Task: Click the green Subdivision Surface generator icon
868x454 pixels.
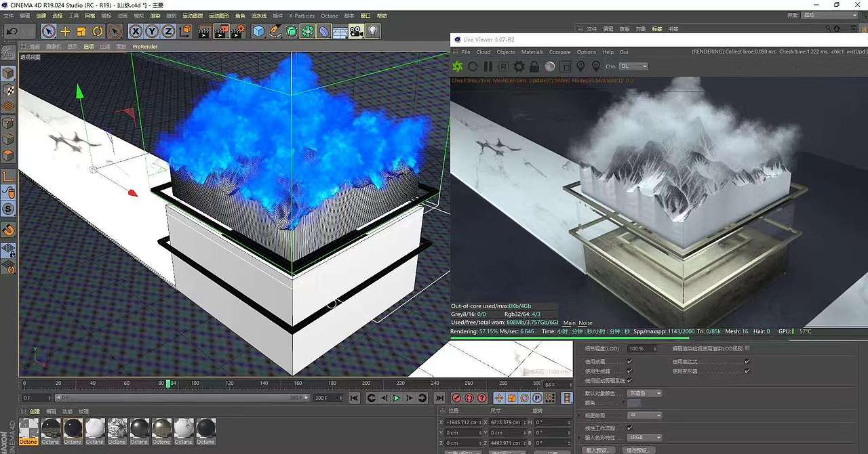Action: [x=292, y=31]
